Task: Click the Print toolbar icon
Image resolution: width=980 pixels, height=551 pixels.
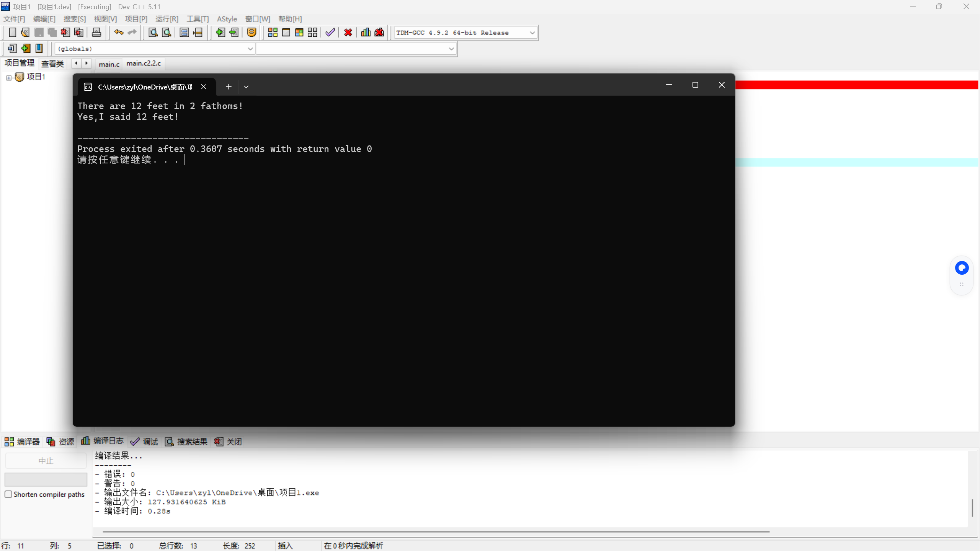Action: 96,33
